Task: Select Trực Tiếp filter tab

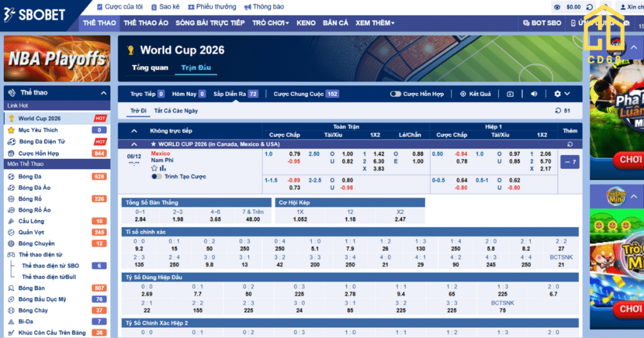Action: 147,94
